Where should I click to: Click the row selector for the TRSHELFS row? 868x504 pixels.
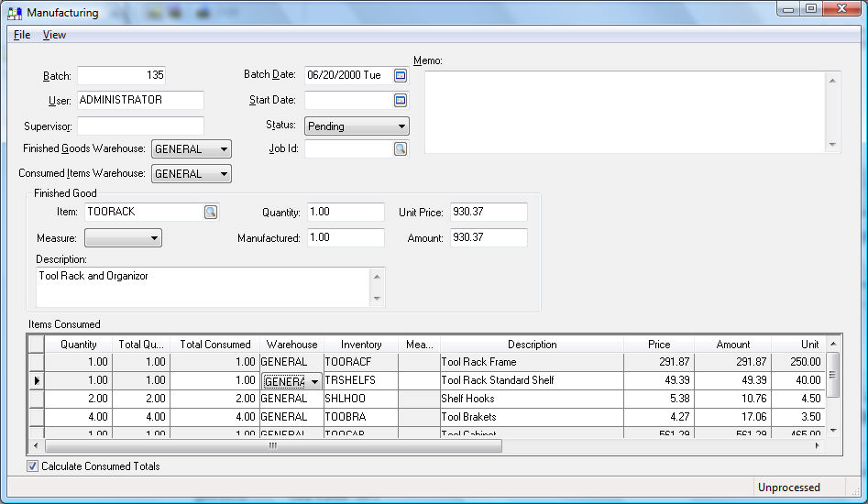coord(37,380)
